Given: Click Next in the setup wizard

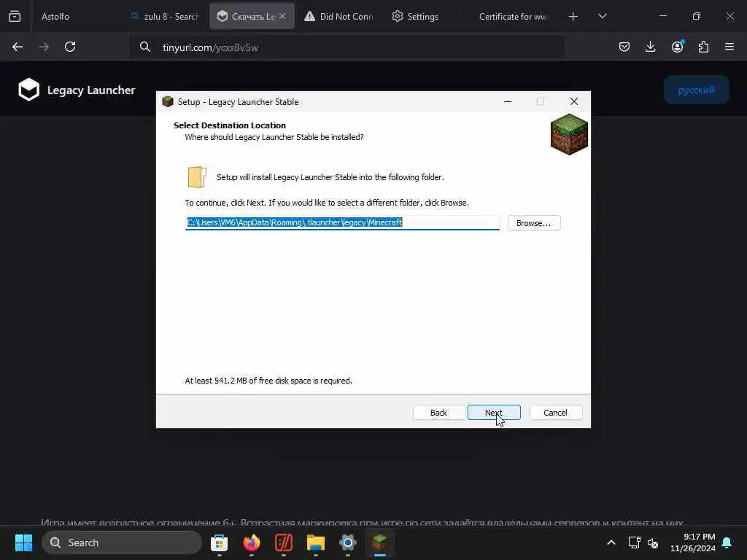Looking at the screenshot, I should tap(494, 413).
